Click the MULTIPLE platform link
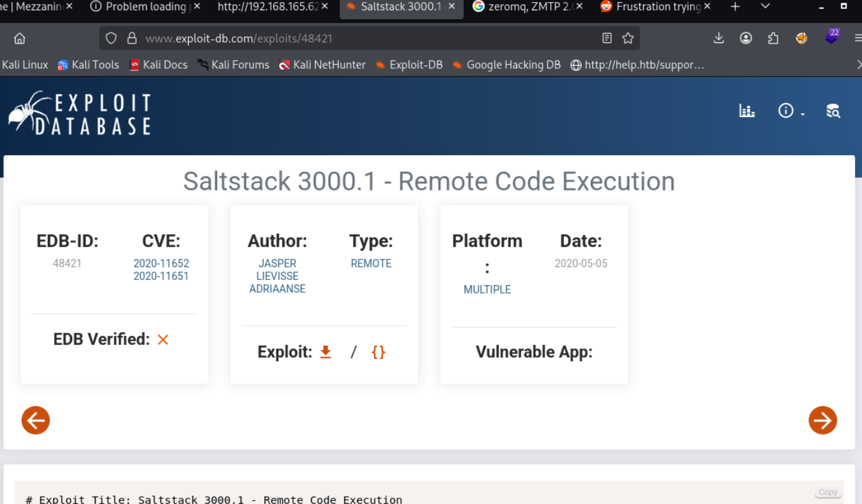 pyautogui.click(x=487, y=290)
